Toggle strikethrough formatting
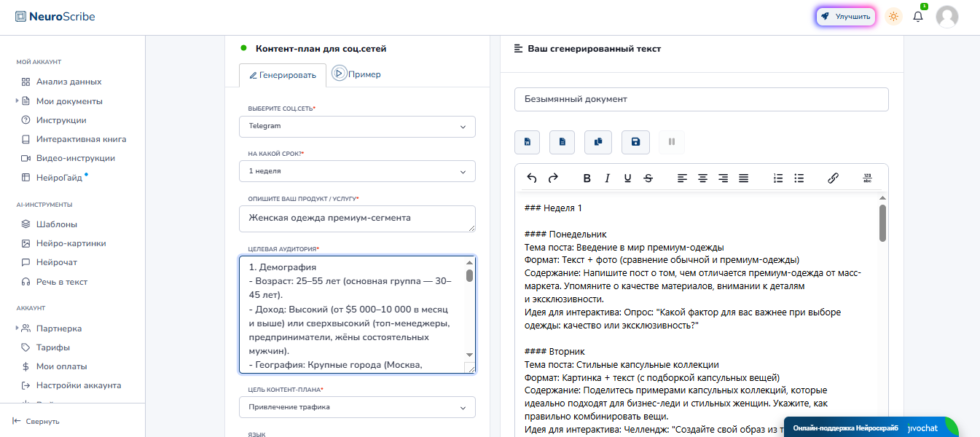 648,178
